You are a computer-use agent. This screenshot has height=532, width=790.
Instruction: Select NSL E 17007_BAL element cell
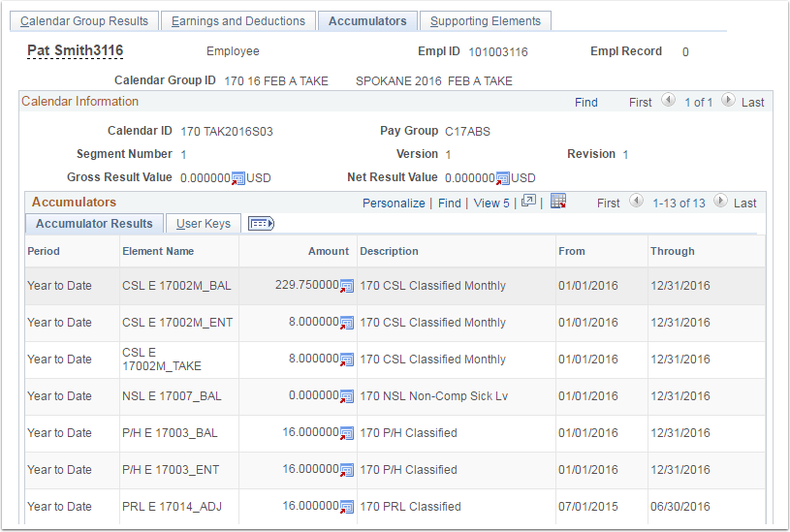pos(172,396)
